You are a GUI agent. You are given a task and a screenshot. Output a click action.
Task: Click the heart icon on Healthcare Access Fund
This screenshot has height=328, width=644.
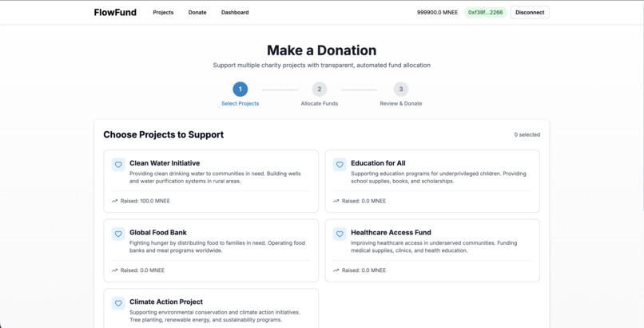click(340, 234)
